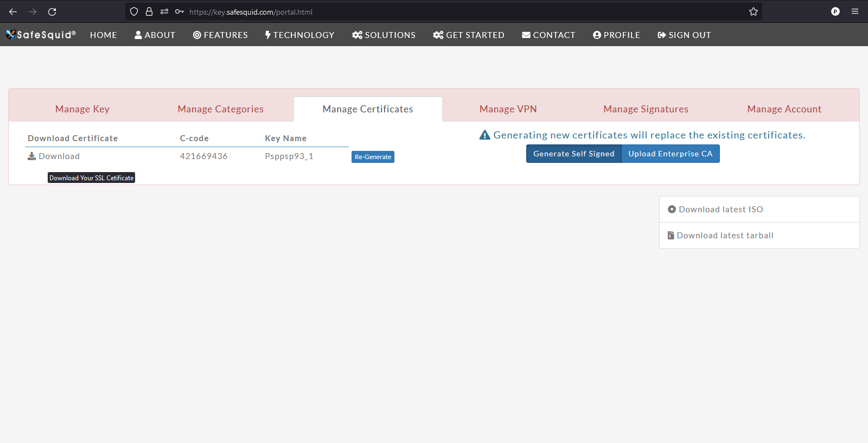This screenshot has width=868, height=443.
Task: Click Generate Self Signed button
Action: [574, 154]
